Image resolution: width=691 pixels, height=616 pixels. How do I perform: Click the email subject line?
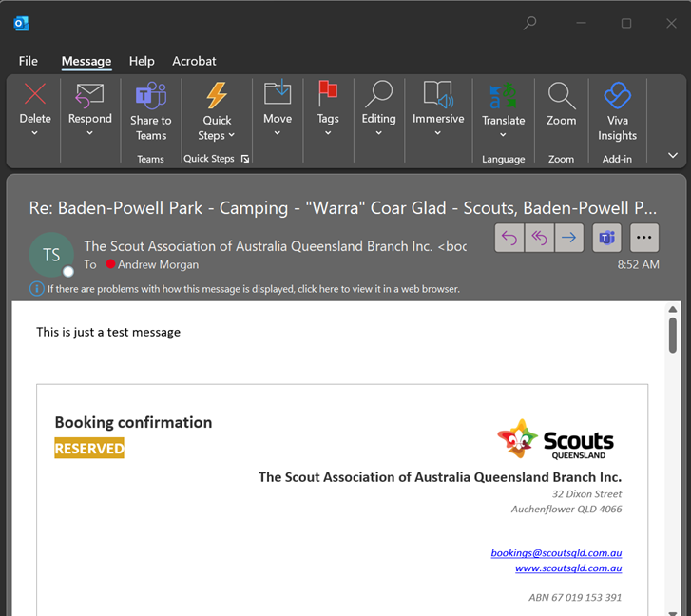[x=343, y=208]
